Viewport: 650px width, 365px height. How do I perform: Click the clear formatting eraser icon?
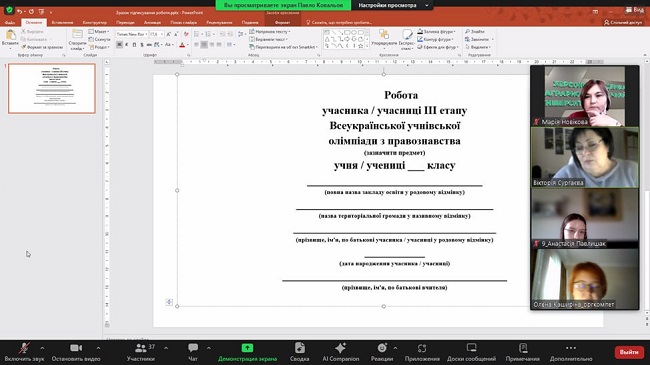click(186, 34)
